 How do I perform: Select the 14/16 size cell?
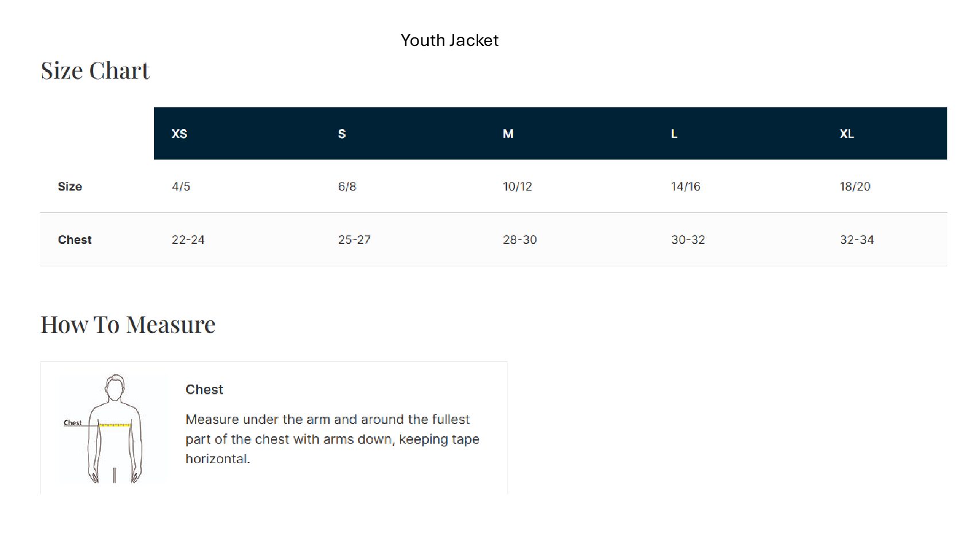tap(685, 187)
